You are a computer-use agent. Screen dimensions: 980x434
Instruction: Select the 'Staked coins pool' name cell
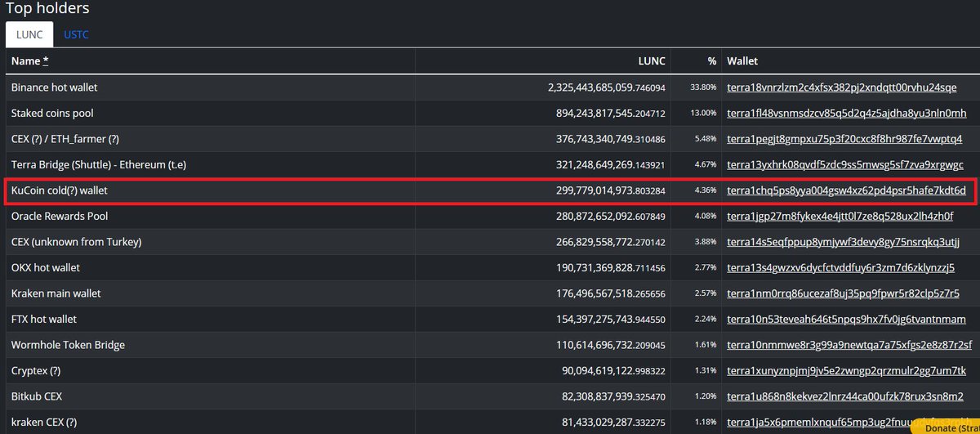tap(52, 114)
